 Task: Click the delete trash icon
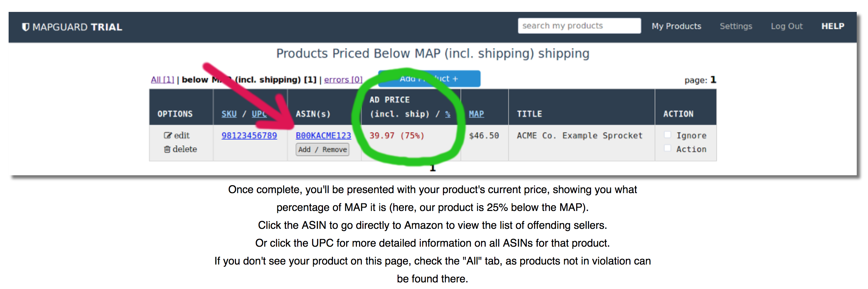click(167, 149)
